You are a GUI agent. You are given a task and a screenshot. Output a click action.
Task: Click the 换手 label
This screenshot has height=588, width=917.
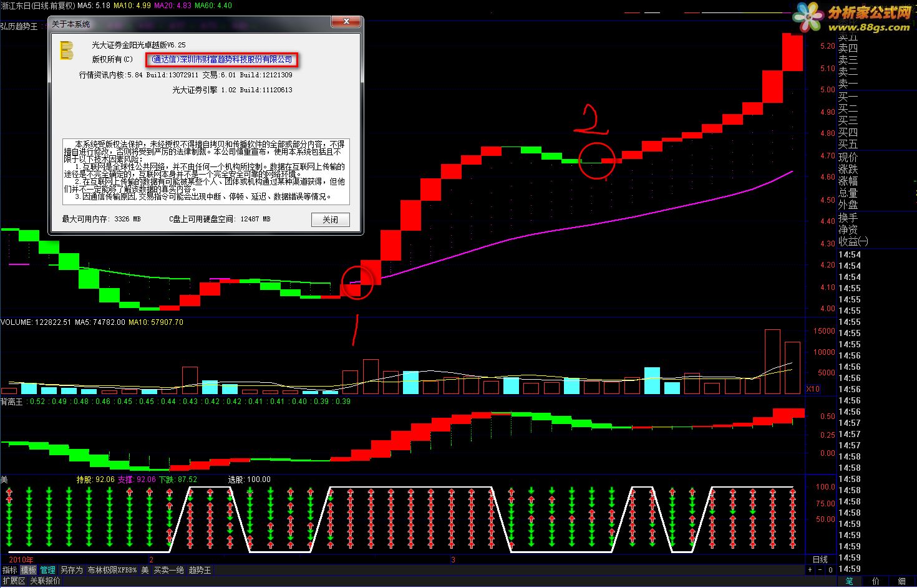pyautogui.click(x=848, y=218)
